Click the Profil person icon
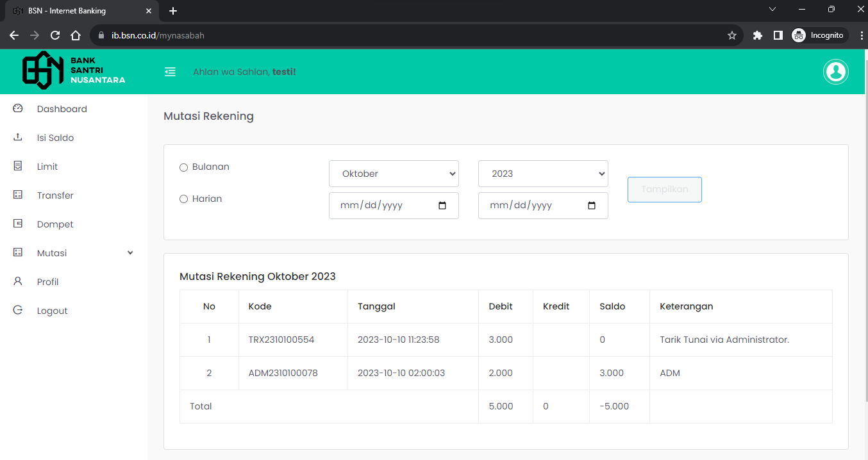Image resolution: width=868 pixels, height=460 pixels. pyautogui.click(x=18, y=282)
